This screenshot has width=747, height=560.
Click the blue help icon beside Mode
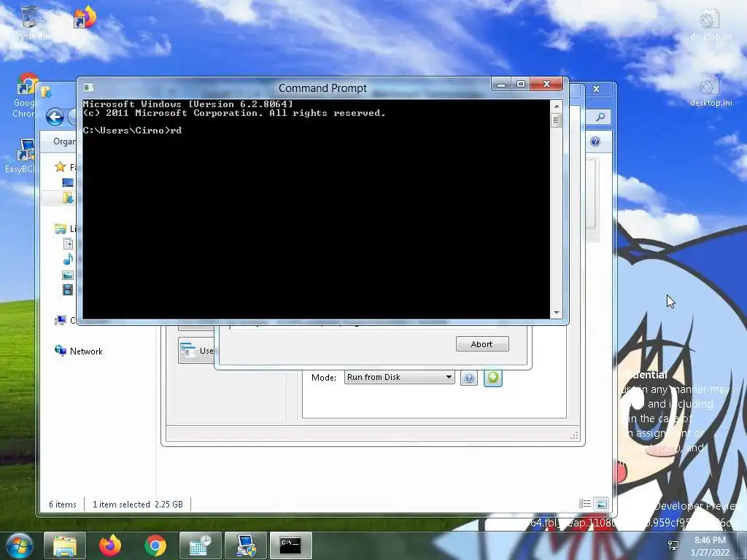(469, 378)
